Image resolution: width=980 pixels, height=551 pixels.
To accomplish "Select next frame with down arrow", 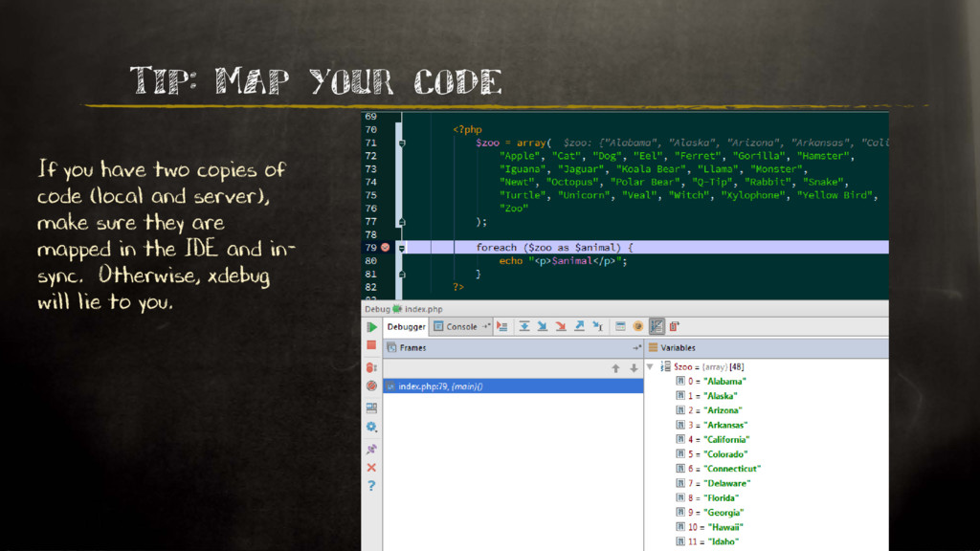I will pyautogui.click(x=634, y=368).
